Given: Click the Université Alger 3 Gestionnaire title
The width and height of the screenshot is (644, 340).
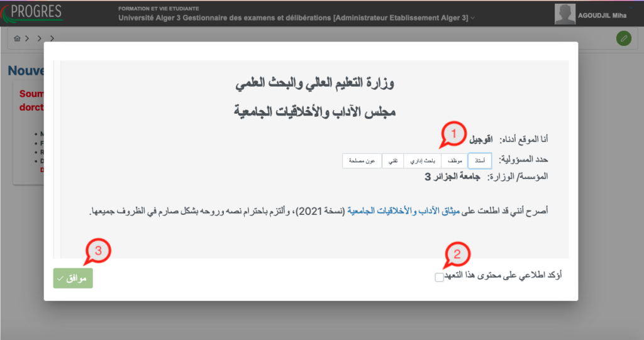Looking at the screenshot, I should tap(292, 18).
